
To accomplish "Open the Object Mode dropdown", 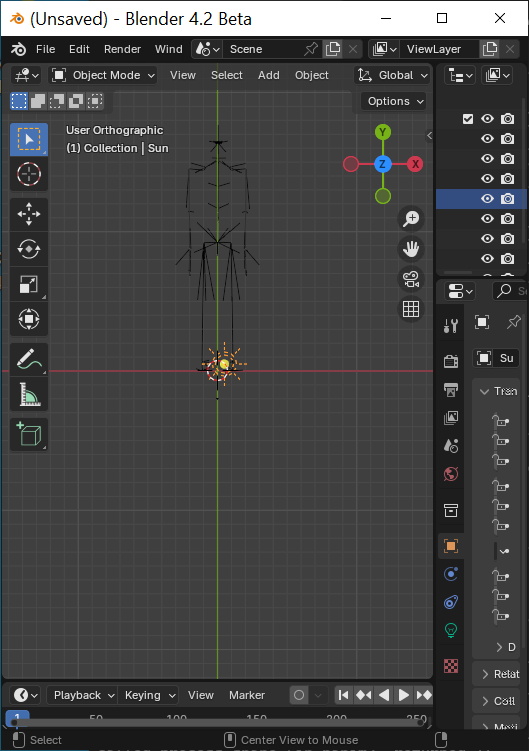I will pos(103,75).
